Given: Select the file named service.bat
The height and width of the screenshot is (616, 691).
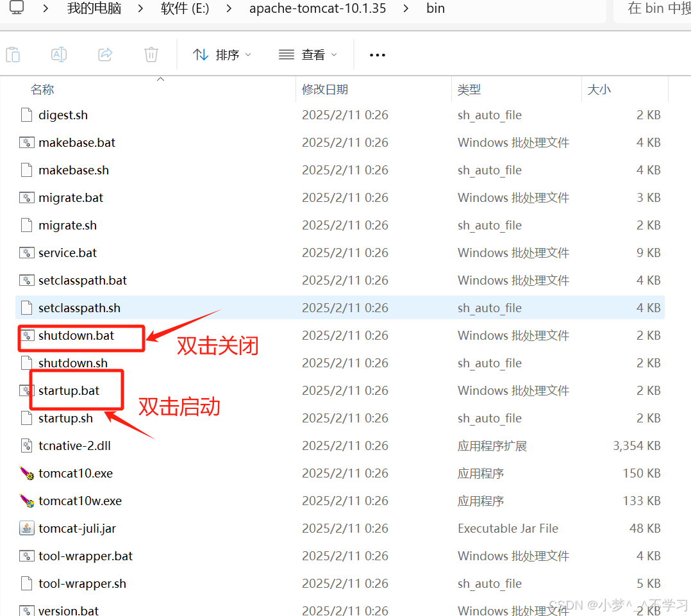Looking at the screenshot, I should click(x=67, y=253).
